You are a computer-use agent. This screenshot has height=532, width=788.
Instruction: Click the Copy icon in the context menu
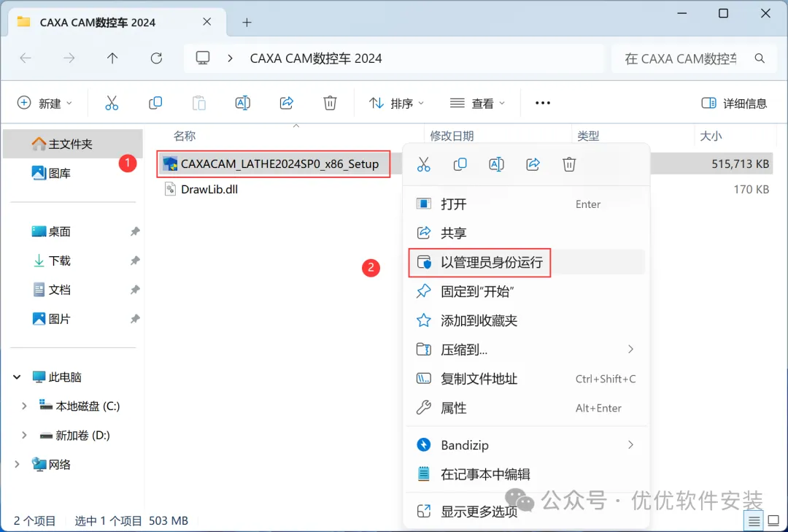460,164
